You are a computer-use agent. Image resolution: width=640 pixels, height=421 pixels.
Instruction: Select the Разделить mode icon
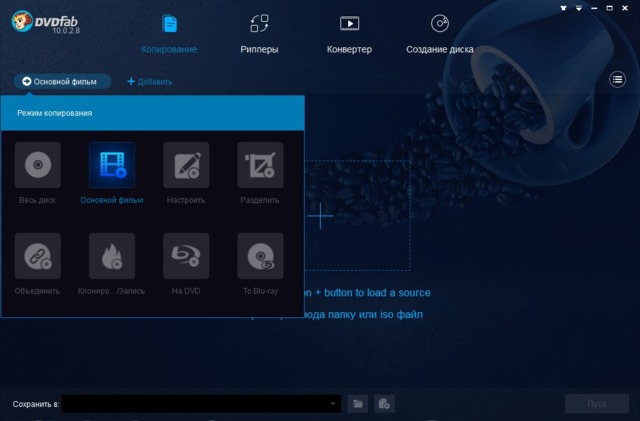(x=260, y=166)
